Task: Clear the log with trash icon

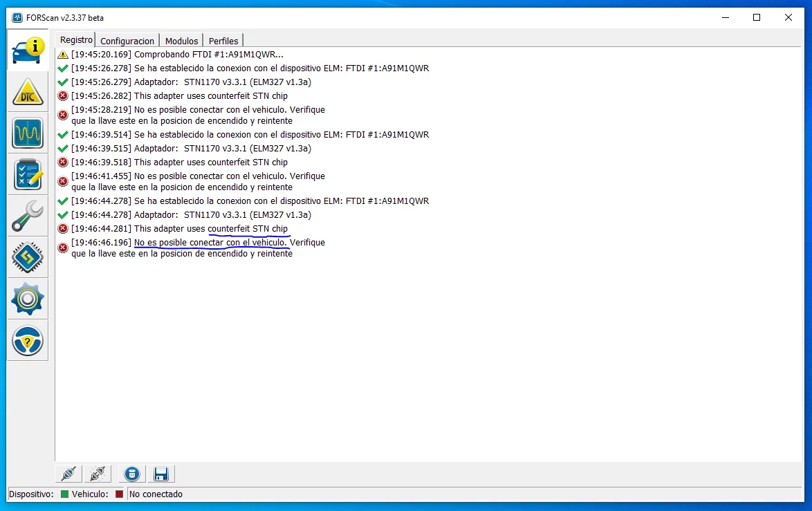Action: [x=132, y=474]
